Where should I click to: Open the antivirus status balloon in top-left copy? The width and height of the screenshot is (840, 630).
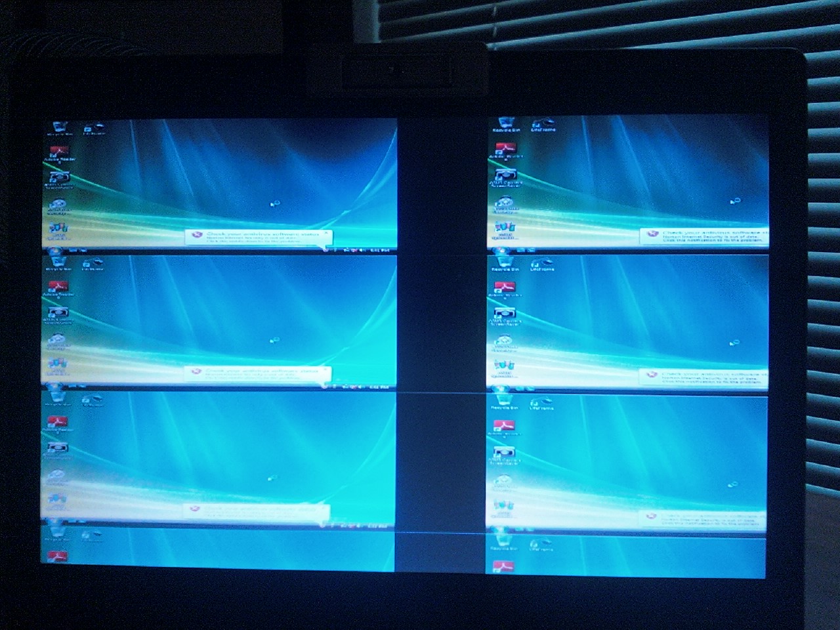(259, 237)
